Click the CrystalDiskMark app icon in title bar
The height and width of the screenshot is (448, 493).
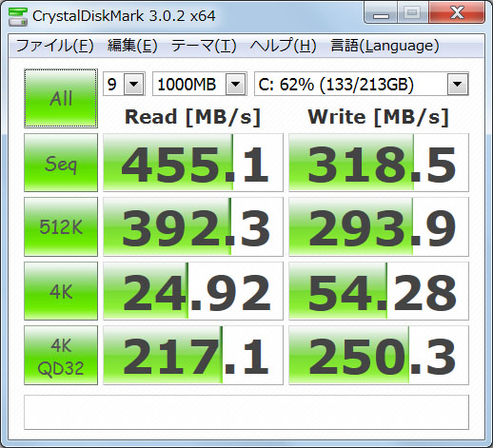(18, 16)
